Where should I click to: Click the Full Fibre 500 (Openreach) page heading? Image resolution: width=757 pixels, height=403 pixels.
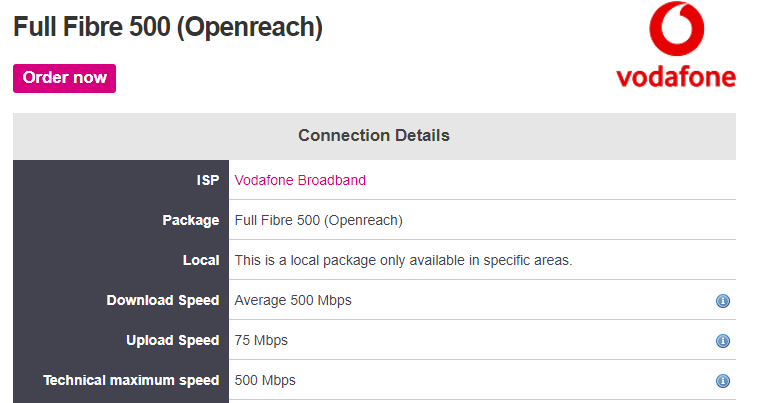tap(168, 27)
